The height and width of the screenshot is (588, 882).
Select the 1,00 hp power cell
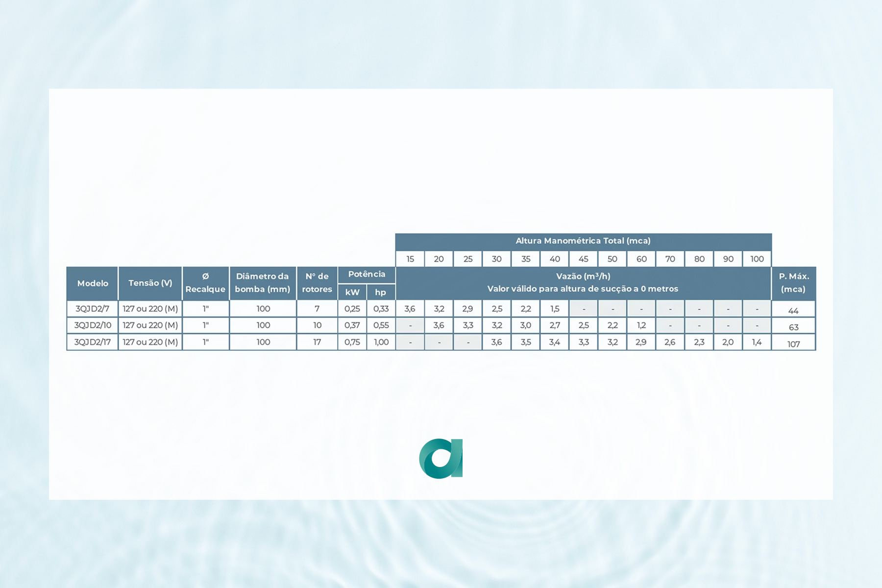381,342
